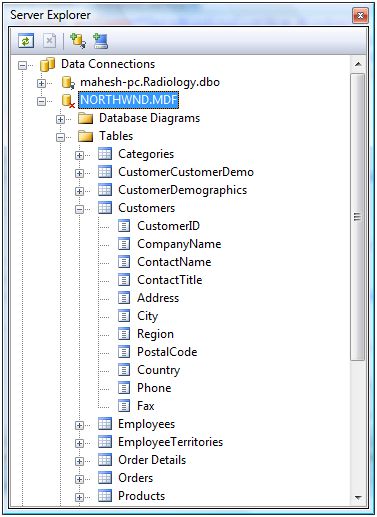Image resolution: width=377 pixels, height=517 pixels.
Task: Click the Data Connections database icon
Action: click(48, 64)
